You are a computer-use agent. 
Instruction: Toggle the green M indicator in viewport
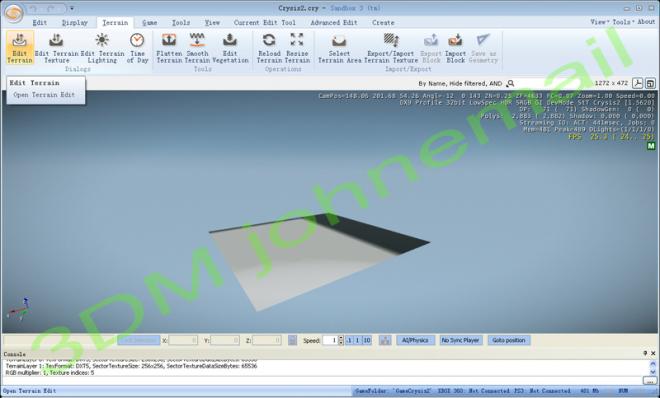pyautogui.click(x=651, y=146)
